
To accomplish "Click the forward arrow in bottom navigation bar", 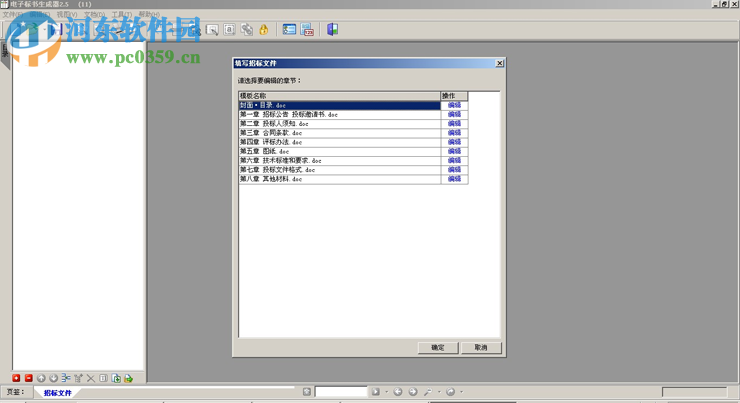I will (x=413, y=392).
